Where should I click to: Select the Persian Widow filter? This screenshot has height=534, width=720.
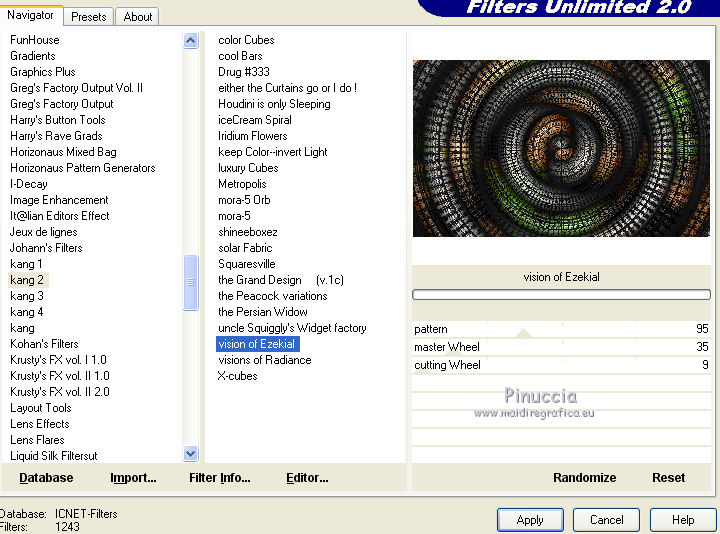pyautogui.click(x=263, y=312)
